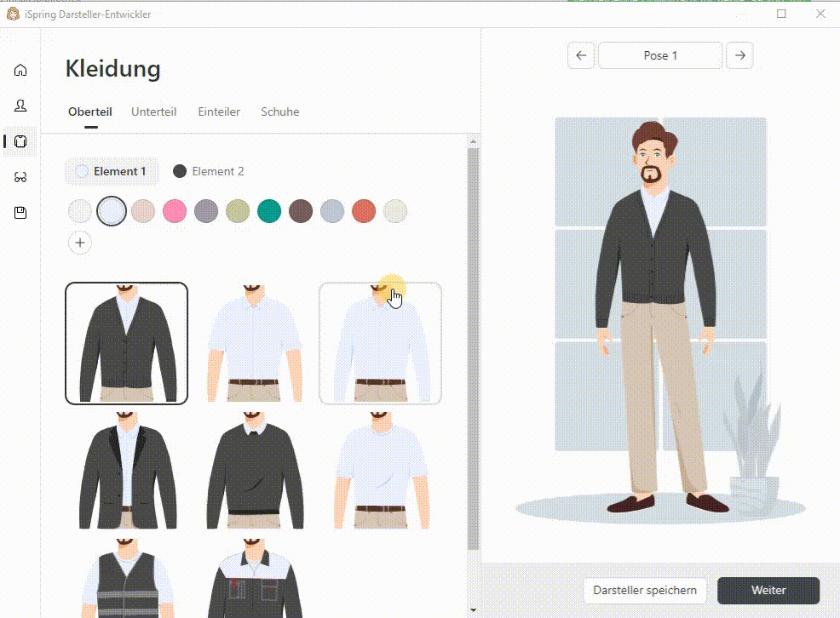
Task: Maximize the iSpring window
Action: (781, 14)
